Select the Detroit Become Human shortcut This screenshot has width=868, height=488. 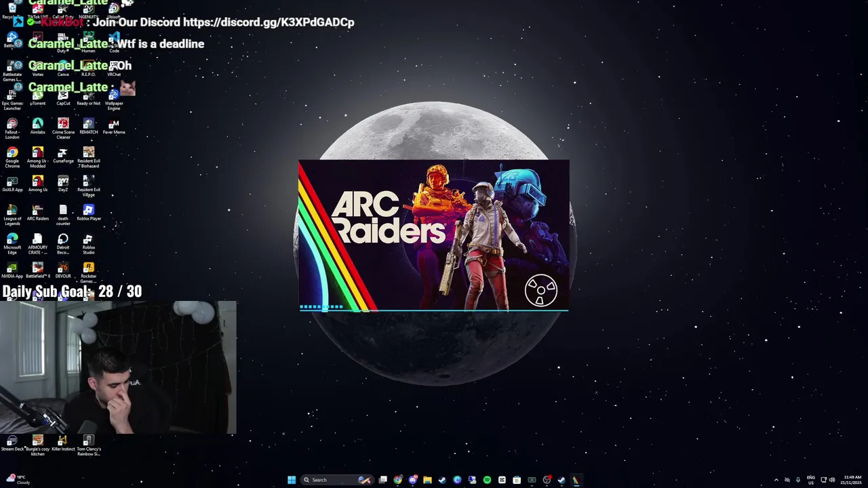63,245
